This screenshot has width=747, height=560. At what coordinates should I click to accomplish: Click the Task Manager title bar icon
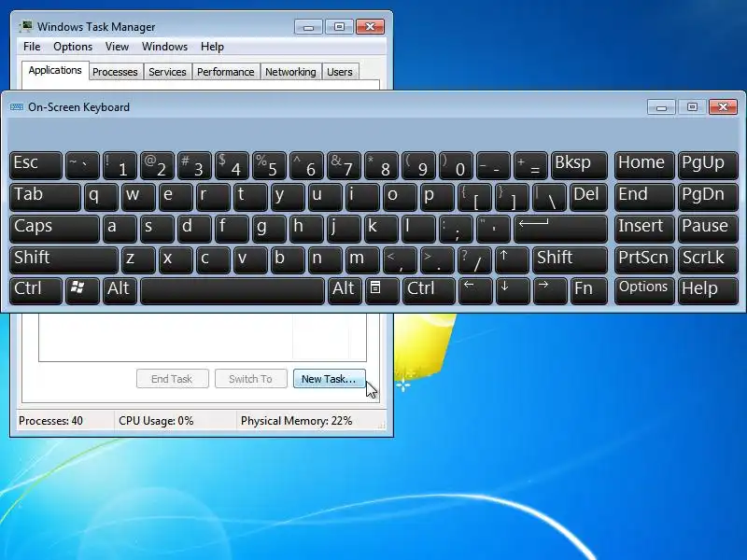(26, 27)
